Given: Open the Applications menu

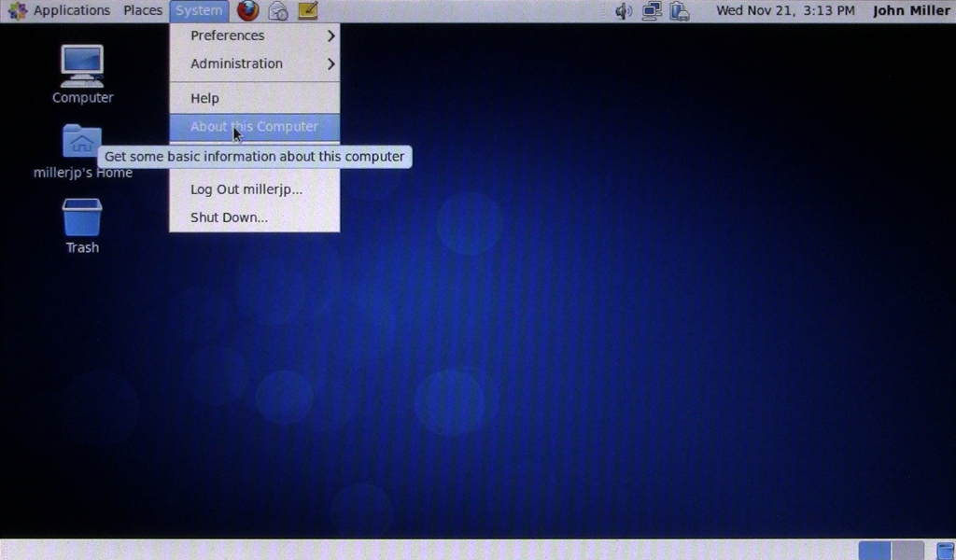Looking at the screenshot, I should click(x=71, y=10).
